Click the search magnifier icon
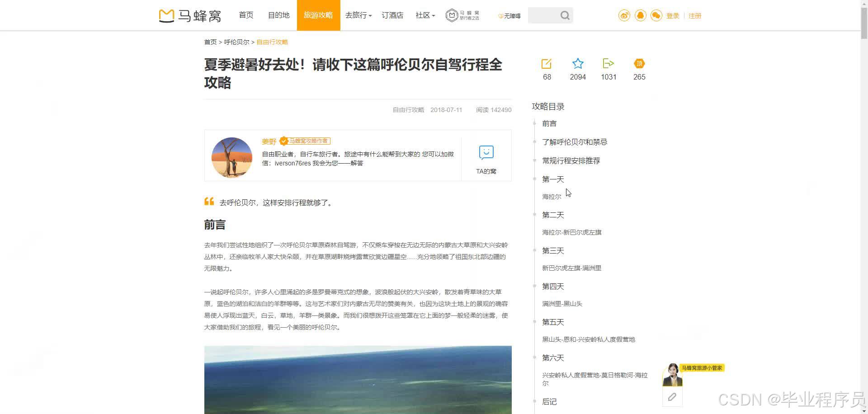 pos(565,15)
